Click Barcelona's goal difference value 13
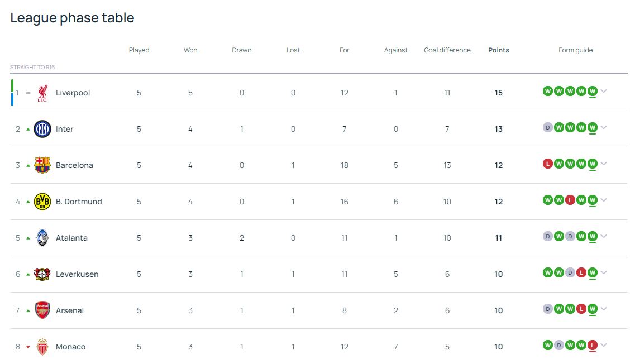This screenshot has height=364, width=635. tap(447, 165)
